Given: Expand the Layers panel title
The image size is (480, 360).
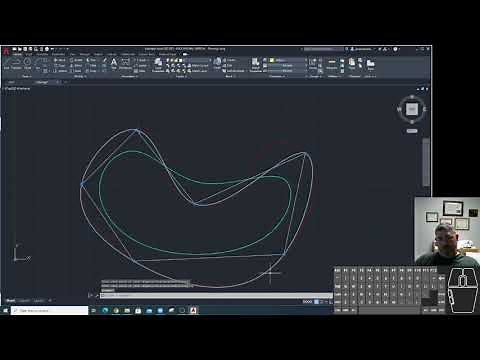Looking at the screenshot, I should coord(181,76).
